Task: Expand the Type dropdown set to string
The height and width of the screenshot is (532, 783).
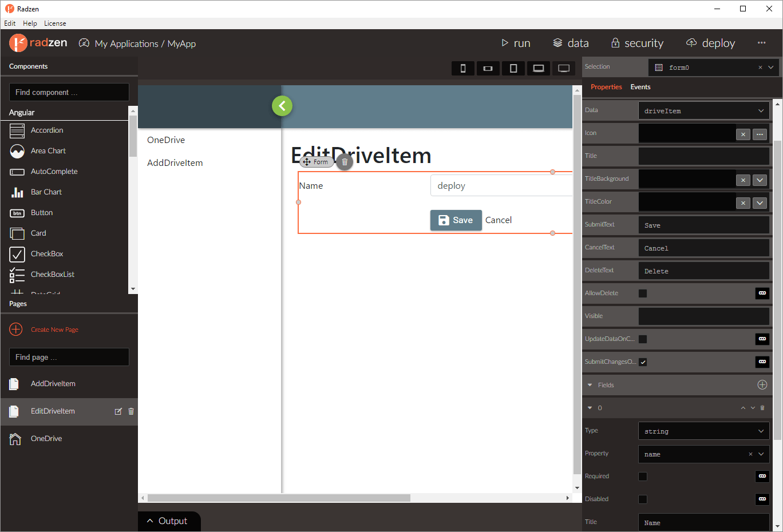Action: 703,431
